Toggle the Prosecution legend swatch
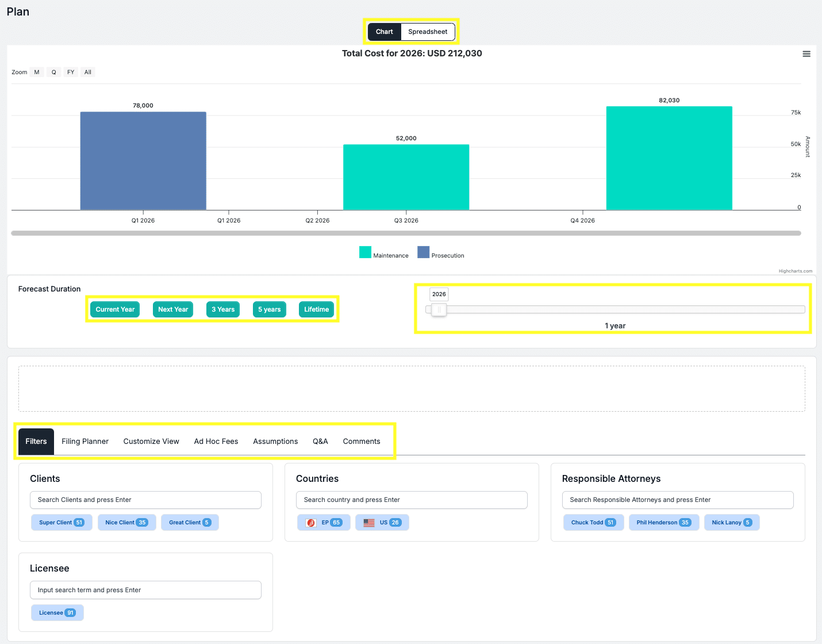This screenshot has width=822, height=644. click(423, 252)
